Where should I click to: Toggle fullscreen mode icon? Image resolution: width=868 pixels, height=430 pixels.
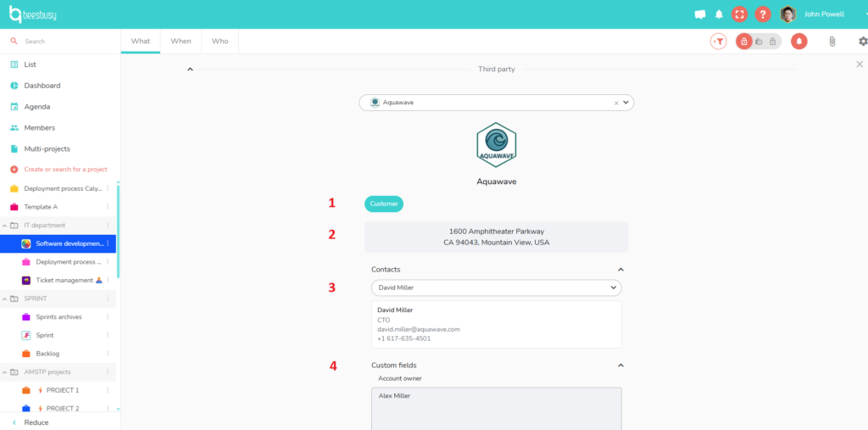739,14
